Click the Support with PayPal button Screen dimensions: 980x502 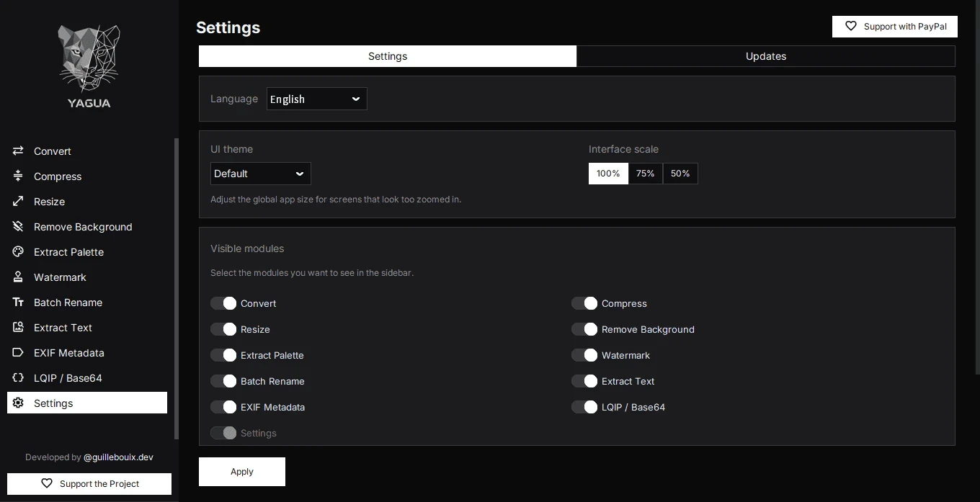[x=895, y=27]
